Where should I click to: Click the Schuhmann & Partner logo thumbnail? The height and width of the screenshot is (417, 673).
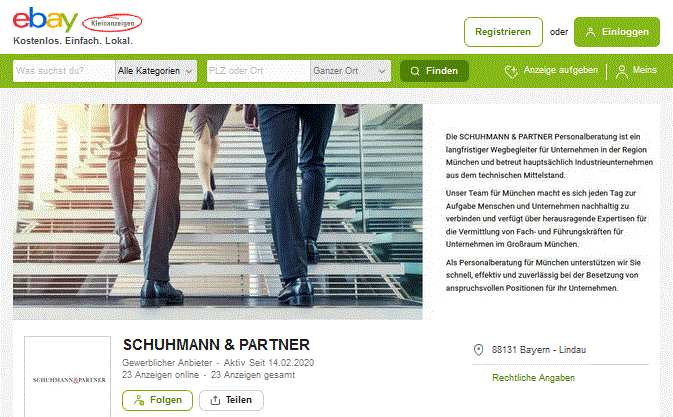coord(68,377)
